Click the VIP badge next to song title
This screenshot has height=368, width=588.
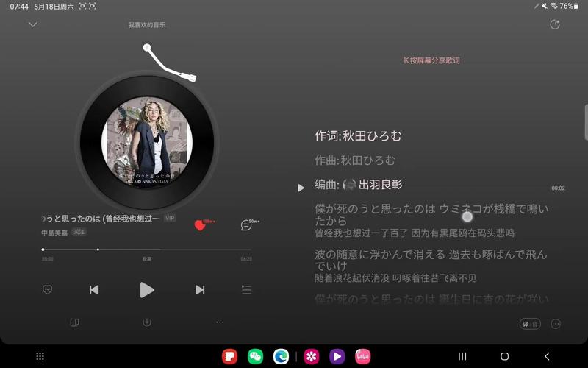(170, 218)
